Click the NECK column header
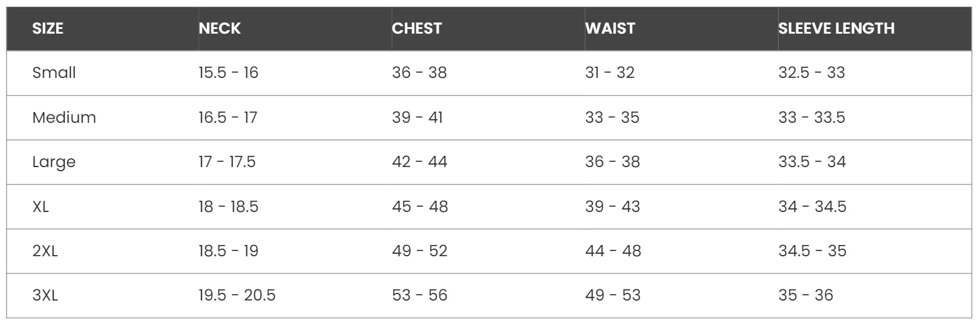The height and width of the screenshot is (323, 980). click(x=220, y=28)
